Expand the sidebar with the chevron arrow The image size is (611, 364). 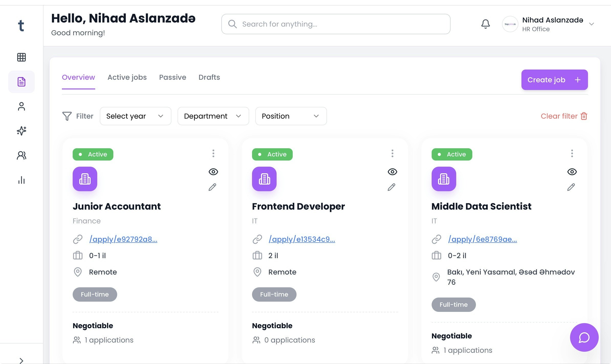[21, 359]
